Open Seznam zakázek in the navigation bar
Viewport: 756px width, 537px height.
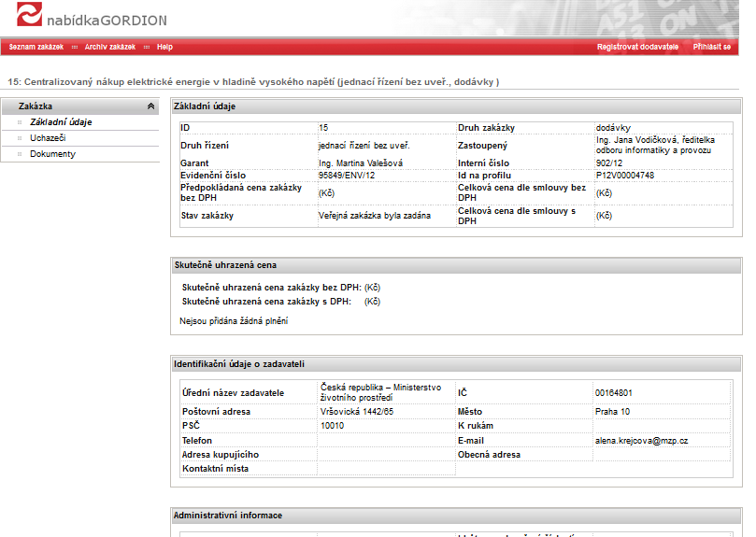(36, 47)
